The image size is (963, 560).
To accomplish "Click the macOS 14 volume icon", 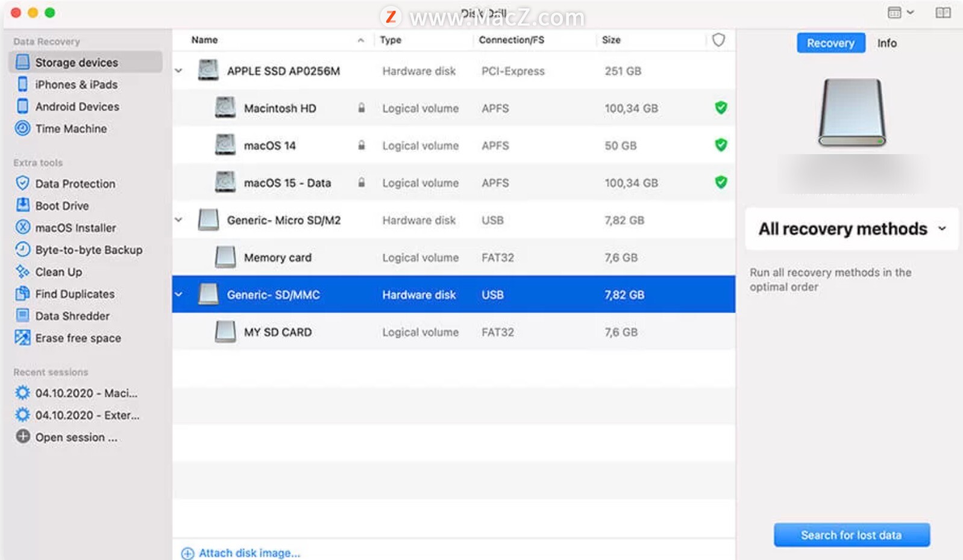I will [x=225, y=145].
